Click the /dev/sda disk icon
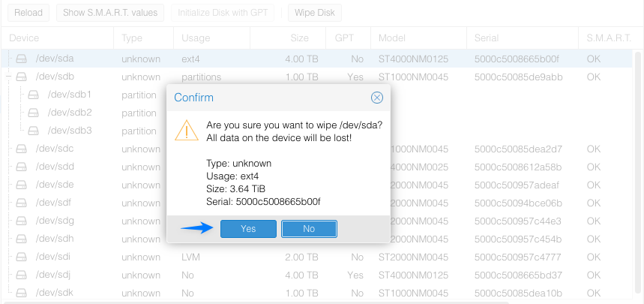This screenshot has height=304, width=644. point(21,59)
